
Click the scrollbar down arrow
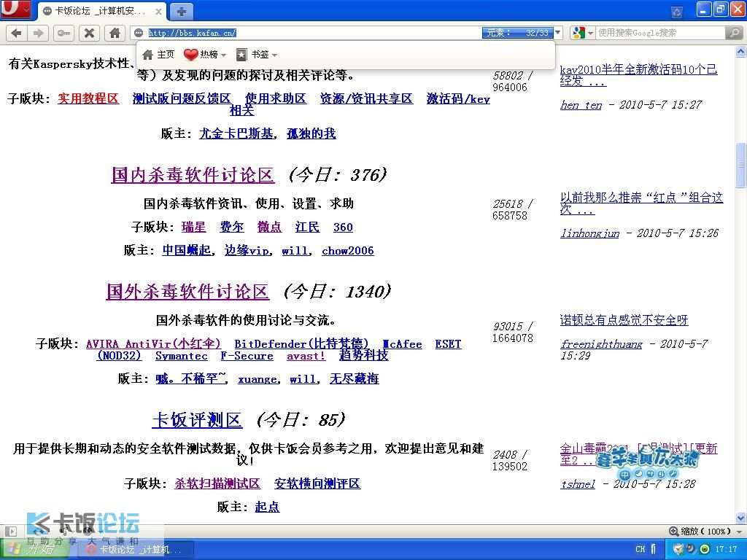tap(741, 518)
